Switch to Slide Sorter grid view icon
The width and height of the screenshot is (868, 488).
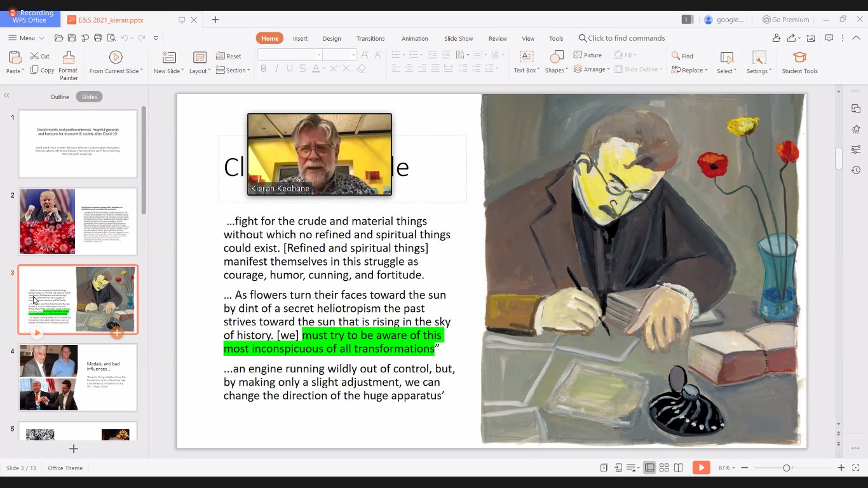[664, 468]
